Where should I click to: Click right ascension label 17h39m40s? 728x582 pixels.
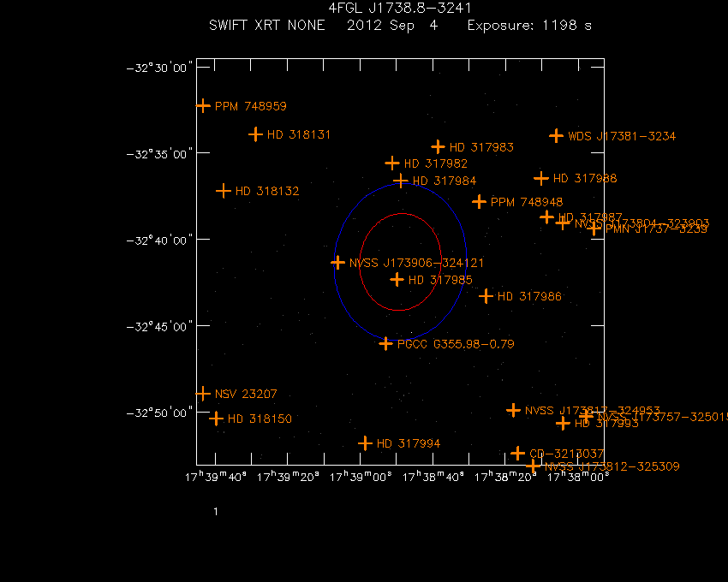[216, 477]
